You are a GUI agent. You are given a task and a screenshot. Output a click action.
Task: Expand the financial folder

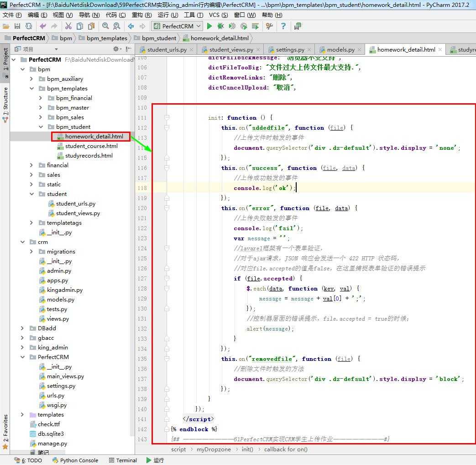tap(31, 165)
